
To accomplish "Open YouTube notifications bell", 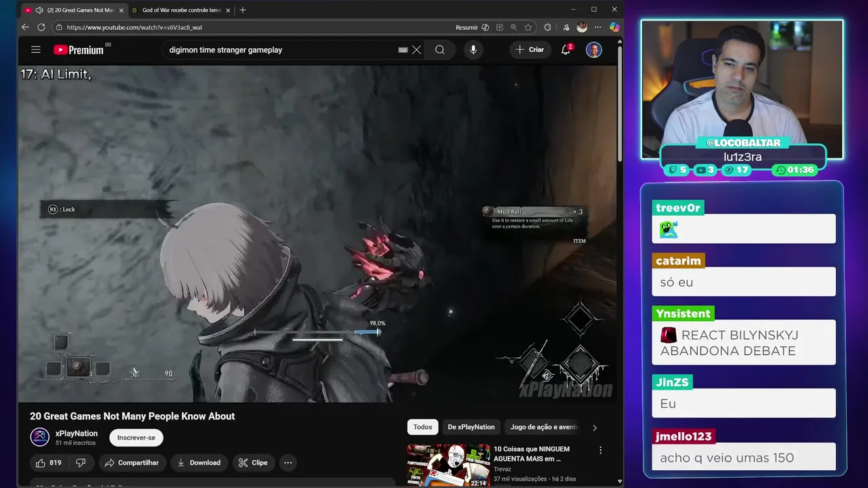I will click(566, 49).
